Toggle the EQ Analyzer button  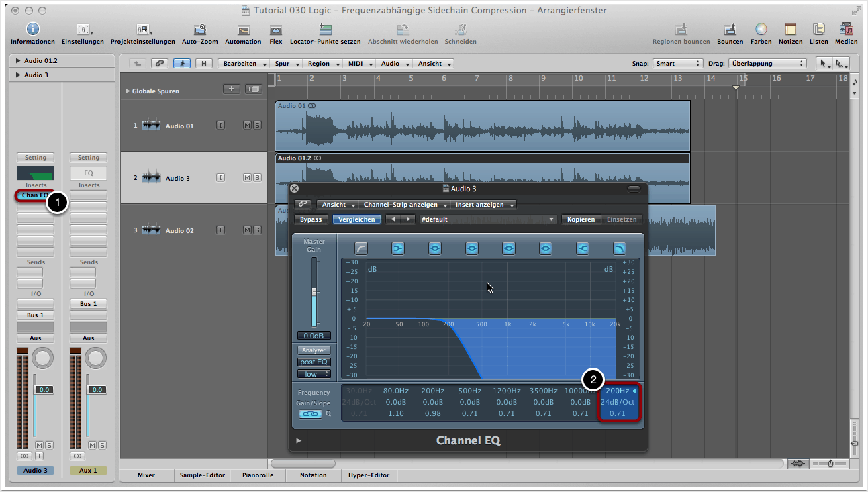click(314, 350)
